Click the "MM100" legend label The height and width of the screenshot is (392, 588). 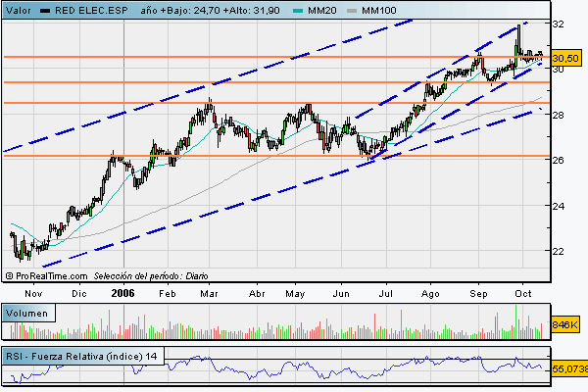point(379,11)
